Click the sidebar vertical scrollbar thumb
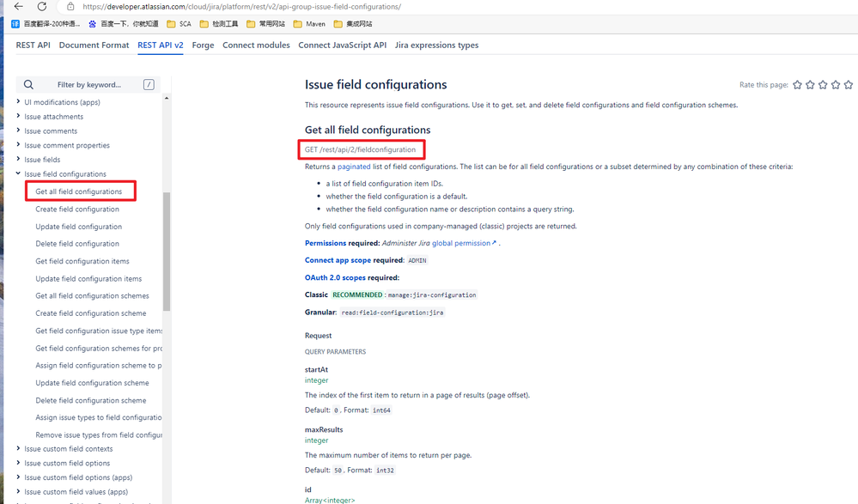Viewport: 858px width, 504px height. (167, 252)
